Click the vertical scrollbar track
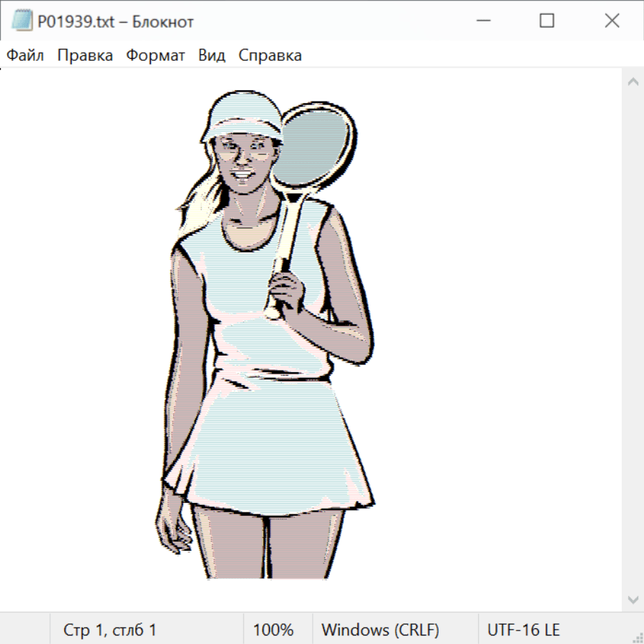The width and height of the screenshot is (644, 644). tap(633, 340)
